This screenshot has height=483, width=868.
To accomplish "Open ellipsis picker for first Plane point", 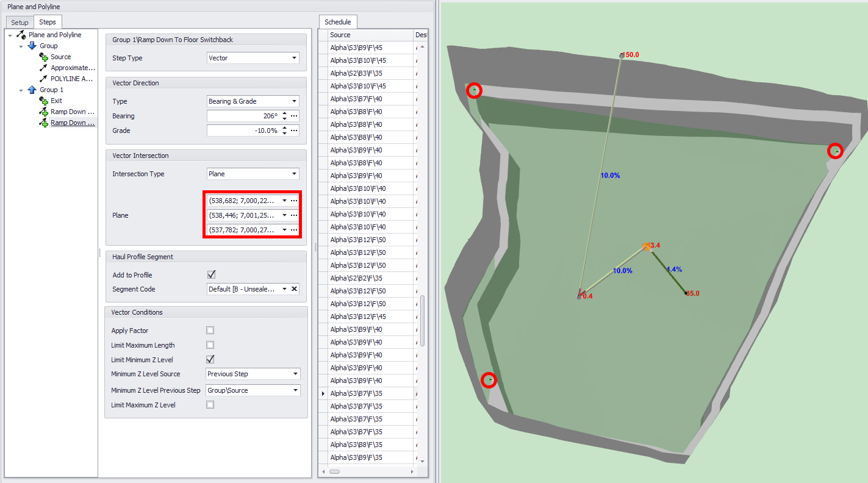I will coord(294,201).
